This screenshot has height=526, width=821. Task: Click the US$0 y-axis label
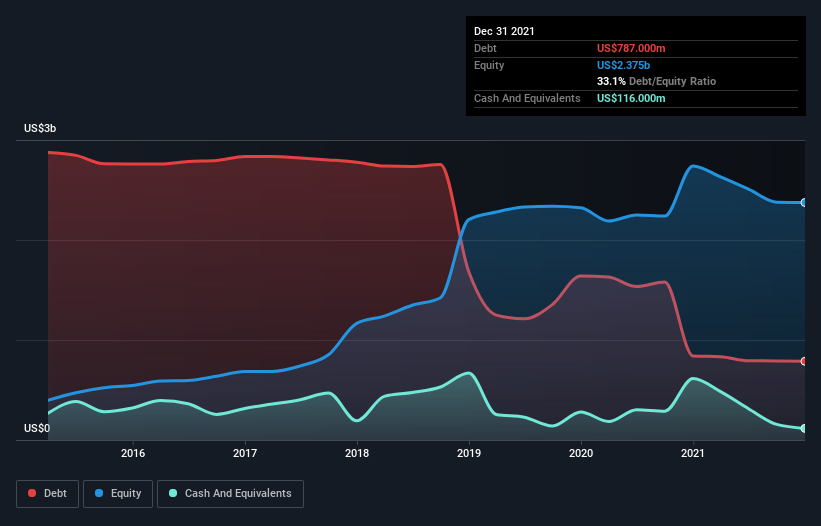pyautogui.click(x=37, y=428)
